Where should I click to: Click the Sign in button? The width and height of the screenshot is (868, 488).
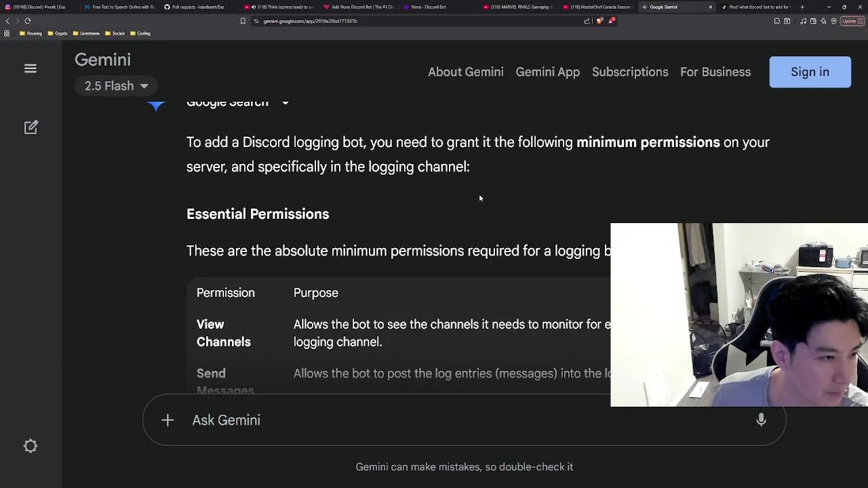[x=810, y=72]
